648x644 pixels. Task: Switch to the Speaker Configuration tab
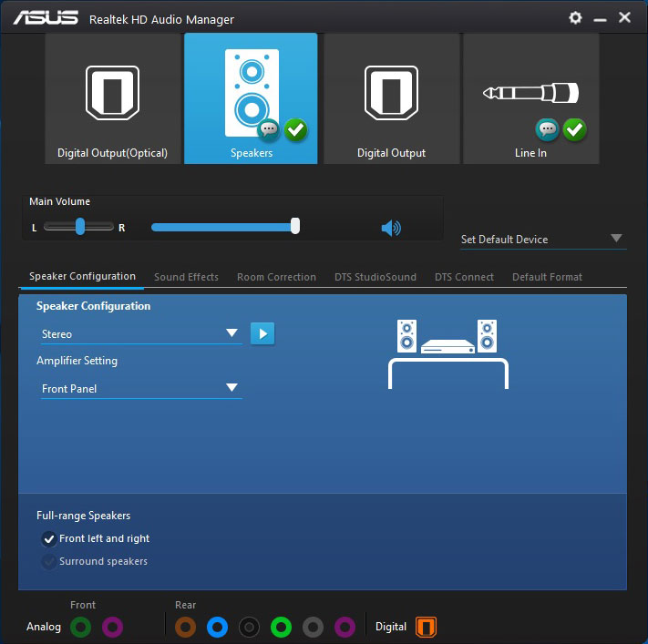(x=82, y=276)
